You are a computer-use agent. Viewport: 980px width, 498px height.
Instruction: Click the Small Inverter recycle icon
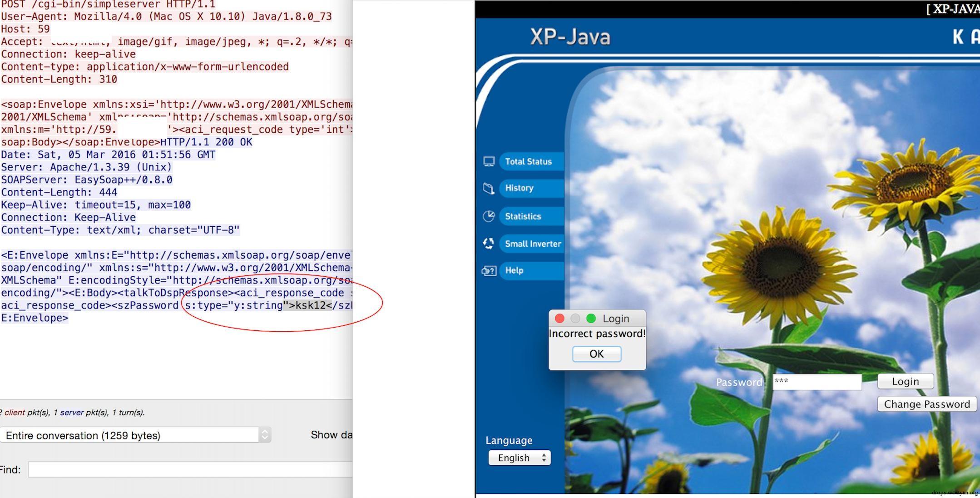tap(489, 244)
